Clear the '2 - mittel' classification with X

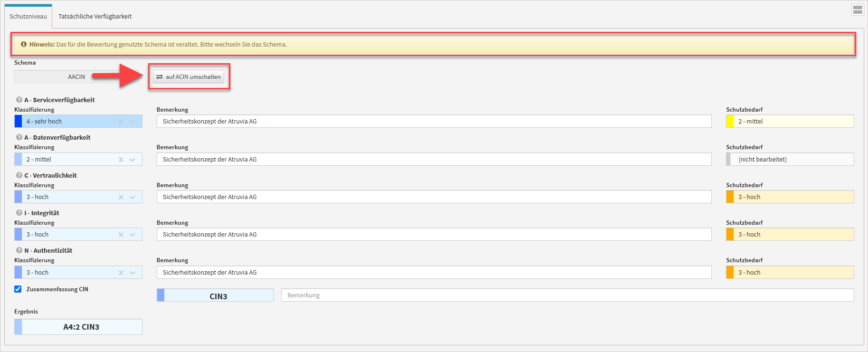(121, 160)
